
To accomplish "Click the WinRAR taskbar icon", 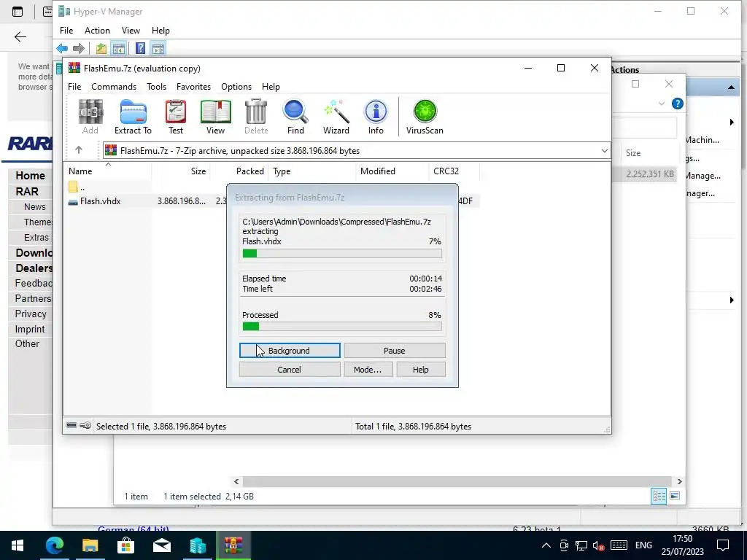I will pos(233,545).
